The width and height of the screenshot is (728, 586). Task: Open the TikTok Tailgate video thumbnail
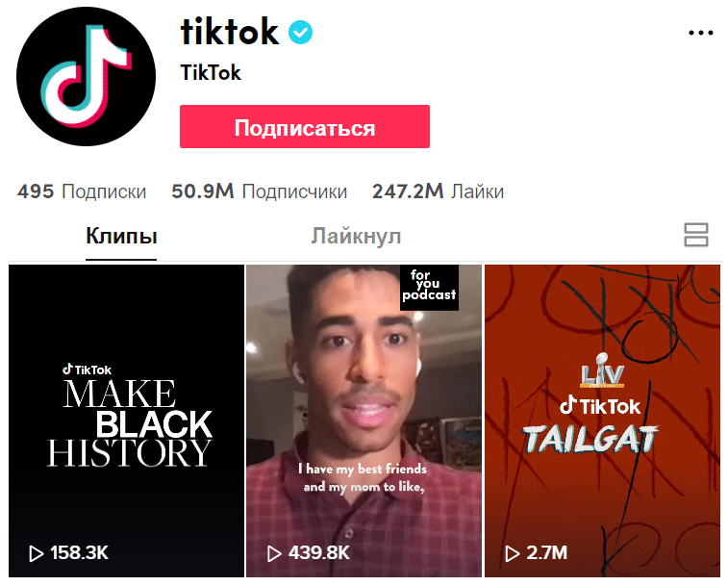pos(602,421)
